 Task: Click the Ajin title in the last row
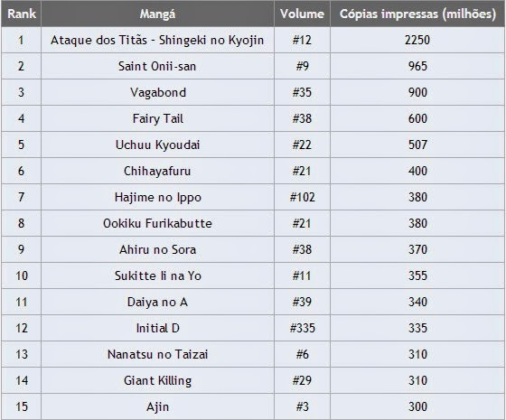[158, 406]
